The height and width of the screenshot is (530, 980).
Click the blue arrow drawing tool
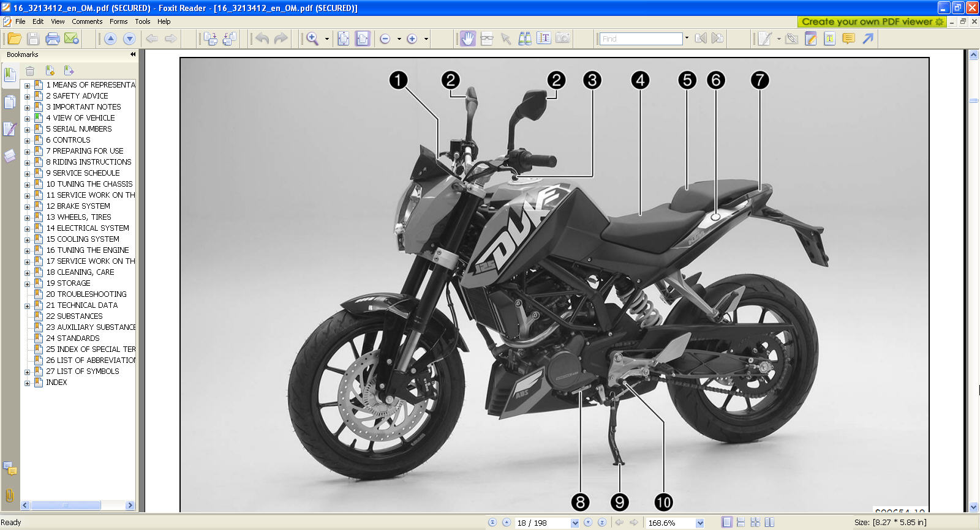(x=868, y=39)
